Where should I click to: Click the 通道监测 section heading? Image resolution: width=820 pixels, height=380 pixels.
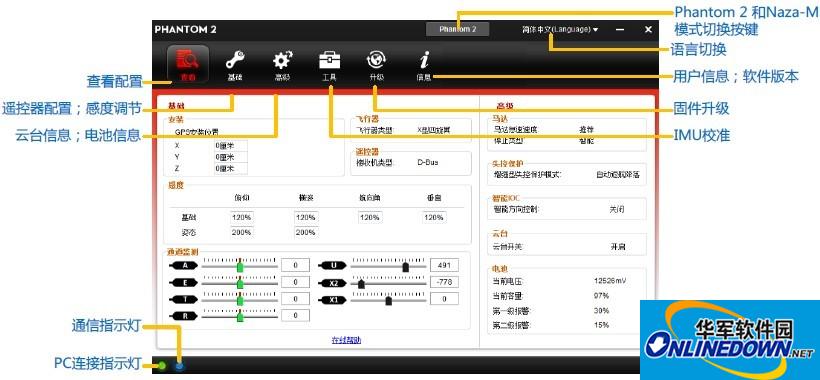click(183, 252)
